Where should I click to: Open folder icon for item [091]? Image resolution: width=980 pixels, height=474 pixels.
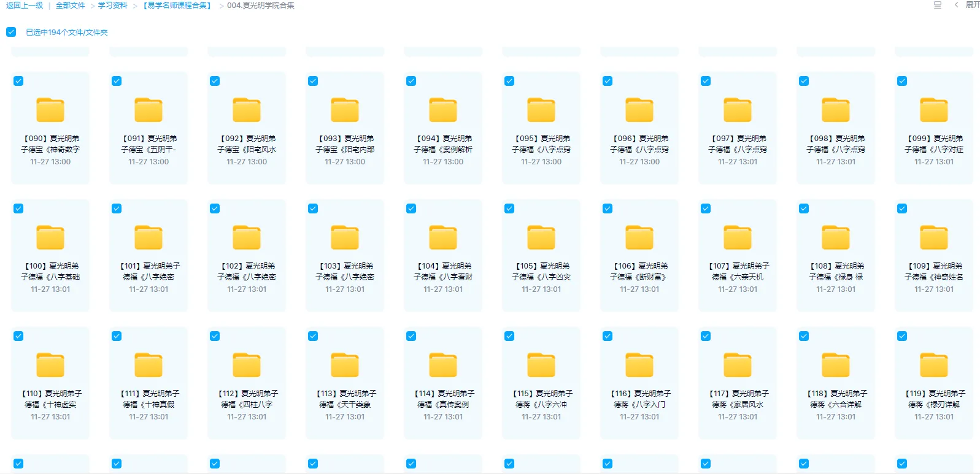[149, 110]
